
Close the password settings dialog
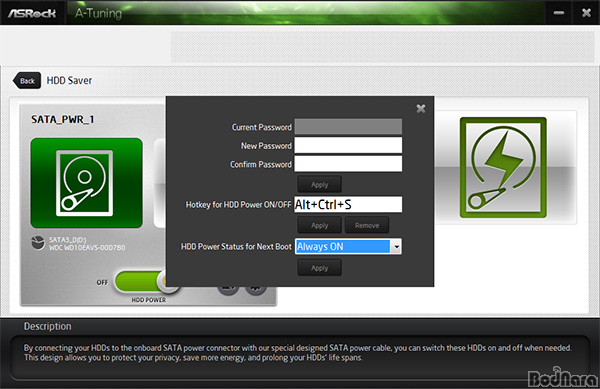[x=421, y=109]
